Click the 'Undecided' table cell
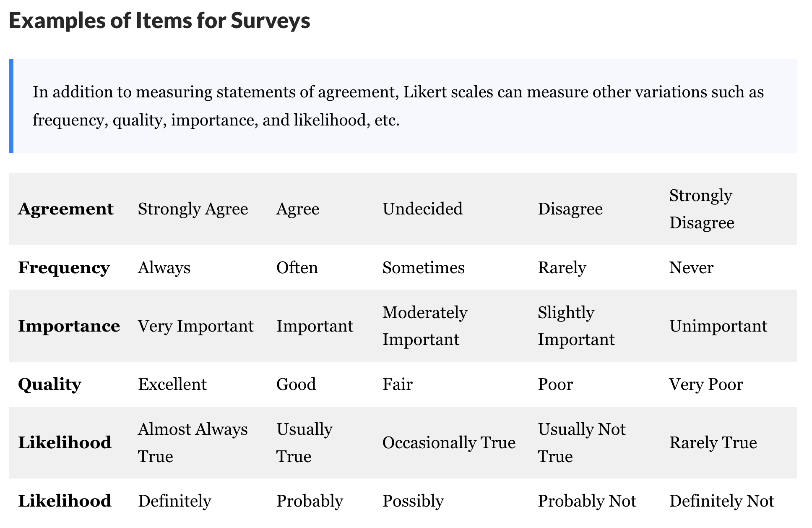 [x=422, y=209]
